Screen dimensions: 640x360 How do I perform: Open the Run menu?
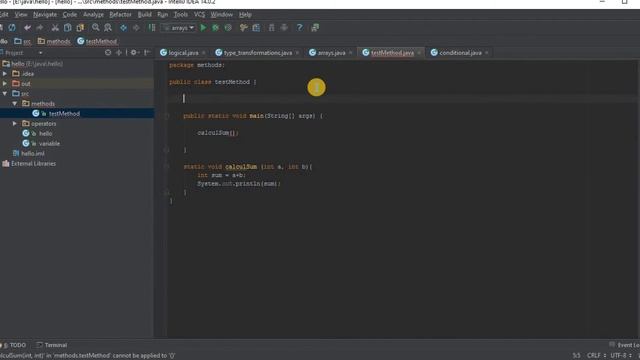(x=162, y=15)
